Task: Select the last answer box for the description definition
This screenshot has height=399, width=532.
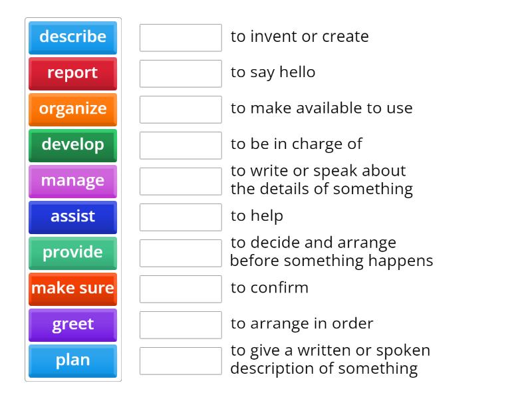Action: tap(180, 359)
